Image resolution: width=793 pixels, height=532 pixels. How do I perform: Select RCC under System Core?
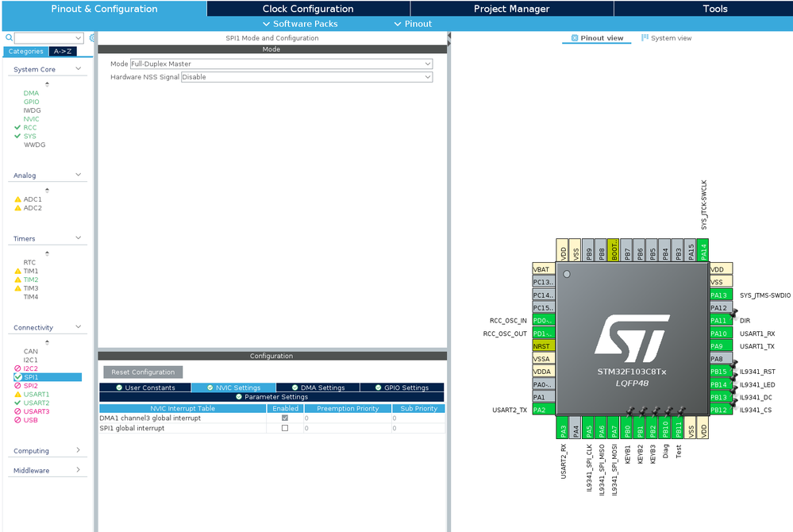pos(30,127)
